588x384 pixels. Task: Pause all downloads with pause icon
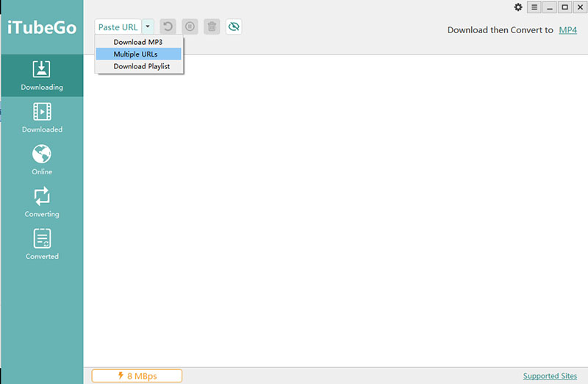(190, 26)
